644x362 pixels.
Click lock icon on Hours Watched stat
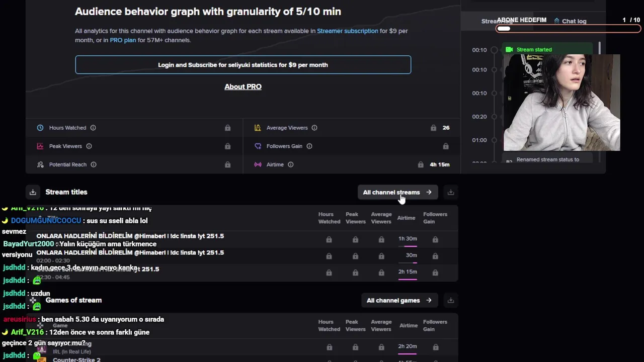[x=228, y=128]
